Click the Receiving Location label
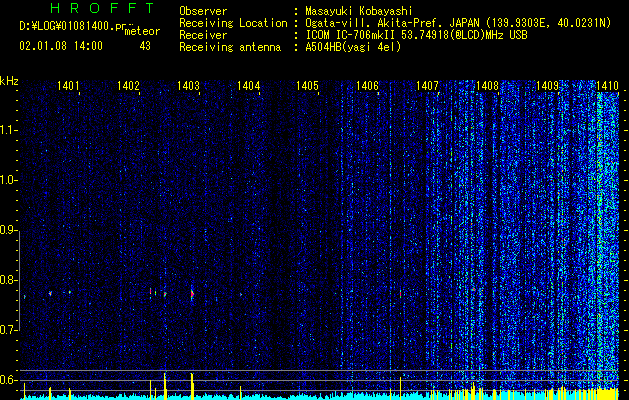Viewport: 629px width, 400px height. pos(233,24)
